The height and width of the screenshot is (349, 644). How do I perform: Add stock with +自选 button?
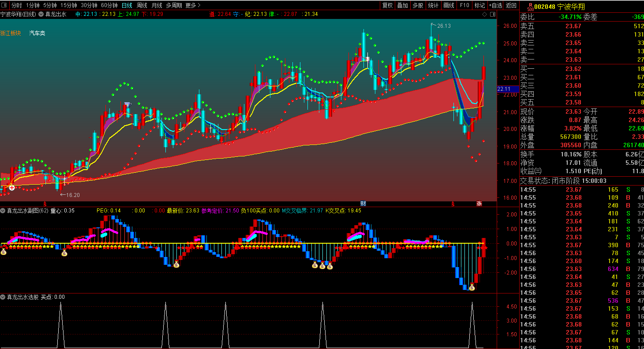coord(495,5)
